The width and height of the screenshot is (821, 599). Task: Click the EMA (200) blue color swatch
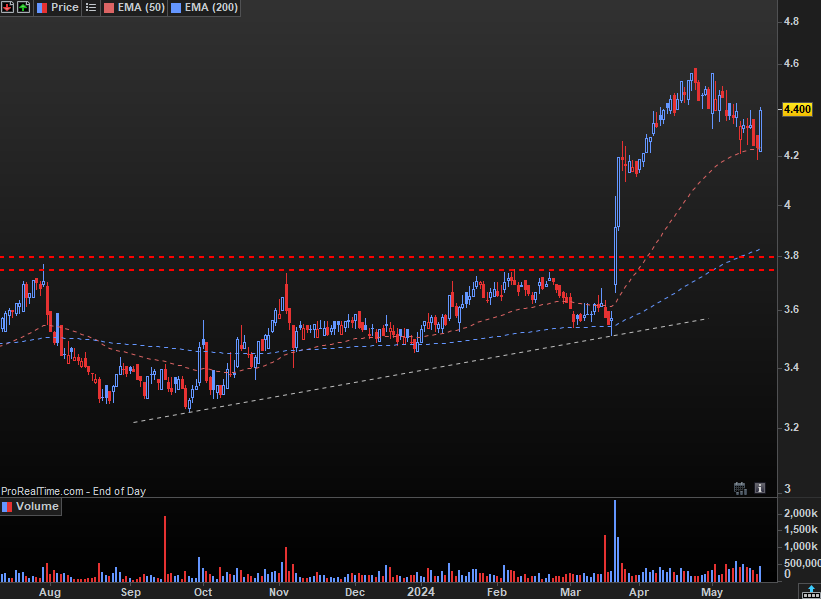(175, 8)
